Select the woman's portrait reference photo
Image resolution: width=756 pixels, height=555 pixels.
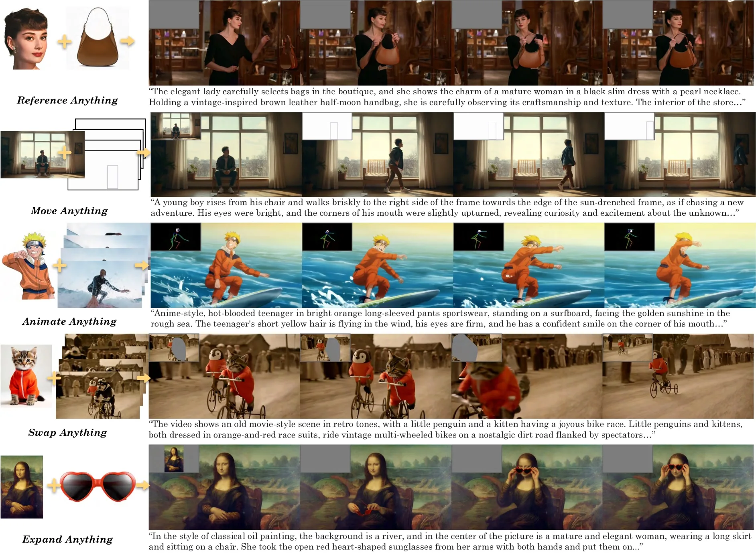click(26, 39)
